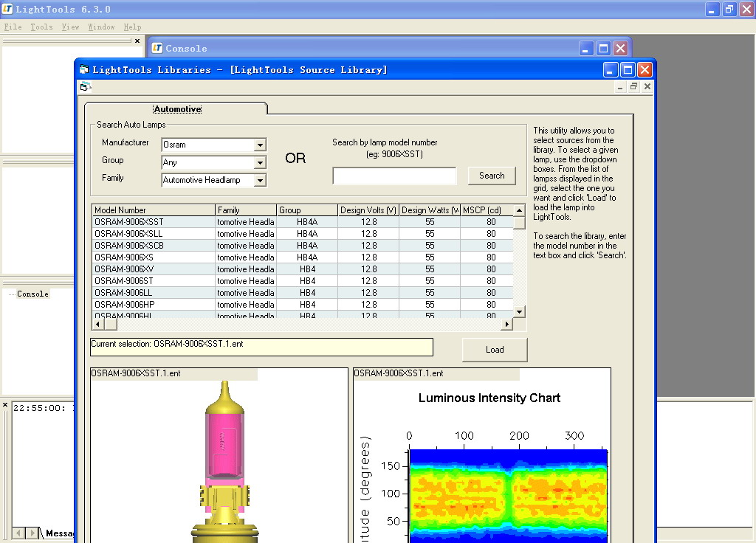Open the Tools menu
756x543 pixels.
click(x=41, y=27)
